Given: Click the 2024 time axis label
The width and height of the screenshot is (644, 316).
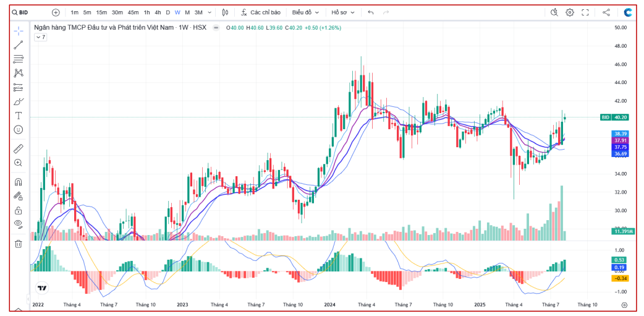Looking at the screenshot, I should [329, 305].
